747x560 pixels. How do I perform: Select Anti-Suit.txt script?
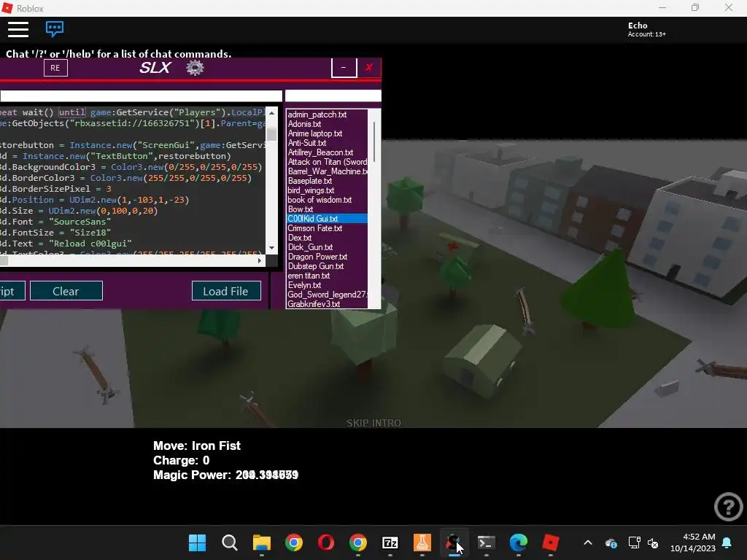click(x=327, y=144)
